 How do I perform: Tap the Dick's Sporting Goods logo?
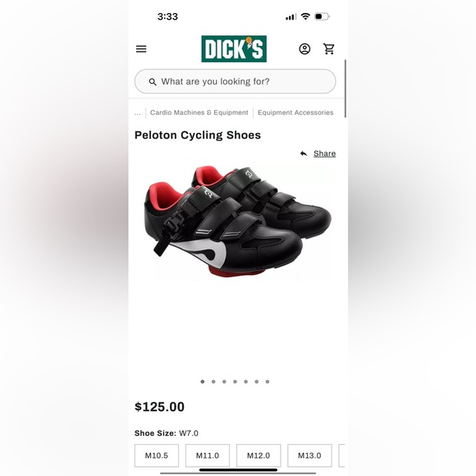(x=234, y=49)
